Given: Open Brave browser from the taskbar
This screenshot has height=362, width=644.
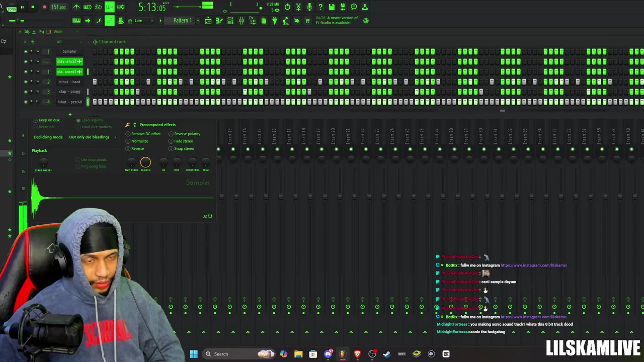Looking at the screenshot, I should click(x=358, y=354).
